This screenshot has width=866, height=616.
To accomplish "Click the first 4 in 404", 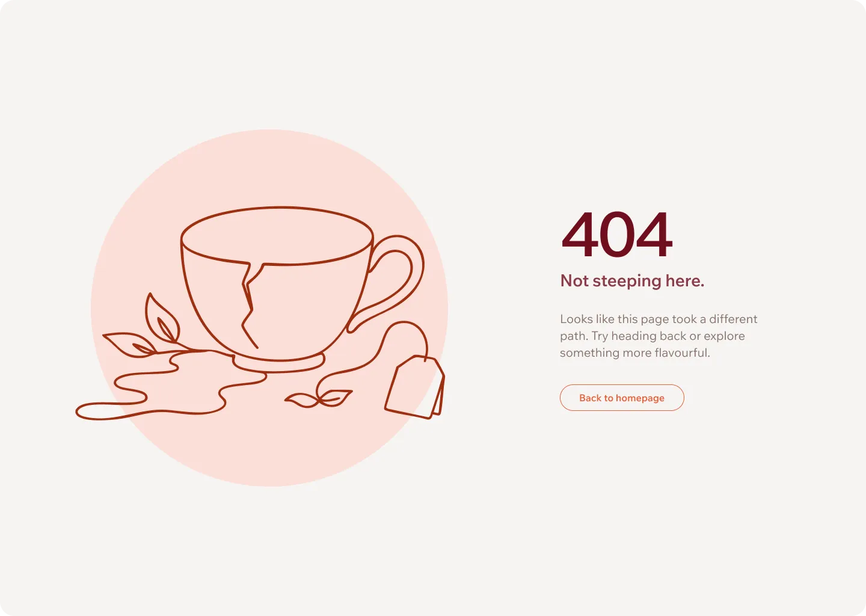I will (579, 235).
